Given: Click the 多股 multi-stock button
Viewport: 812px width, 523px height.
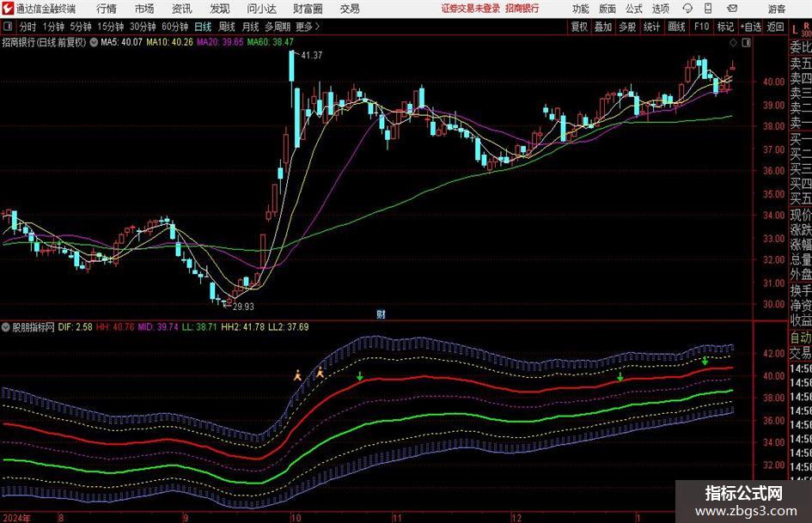Looking at the screenshot, I should coord(627,27).
